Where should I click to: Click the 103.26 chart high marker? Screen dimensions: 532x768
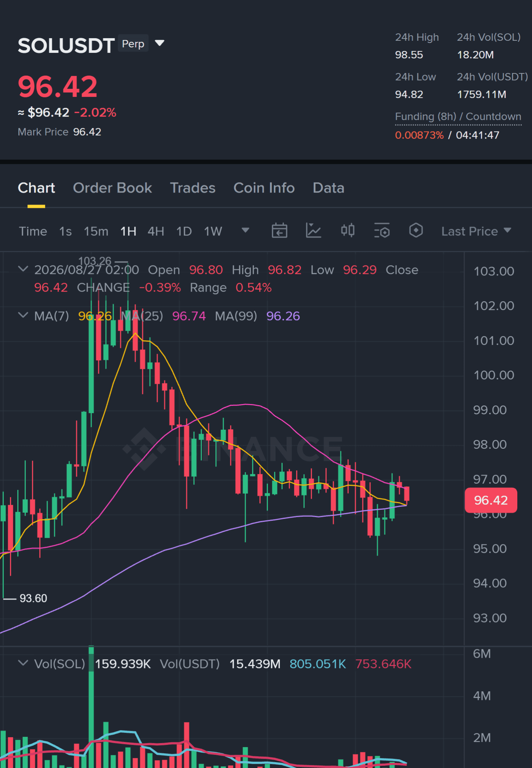[x=95, y=261]
